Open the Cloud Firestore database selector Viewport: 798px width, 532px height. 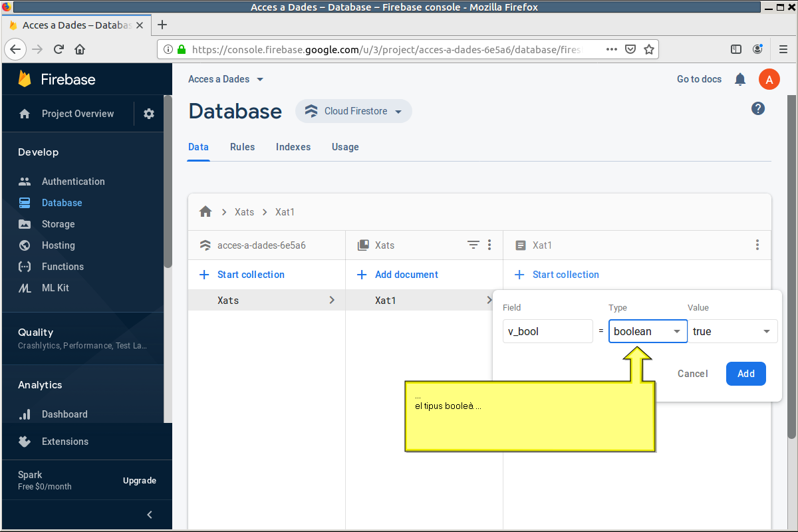click(x=354, y=111)
